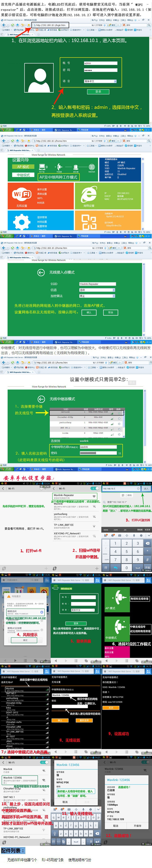
Task: Focus the 帐号 field containing admin
Action: point(100,63)
